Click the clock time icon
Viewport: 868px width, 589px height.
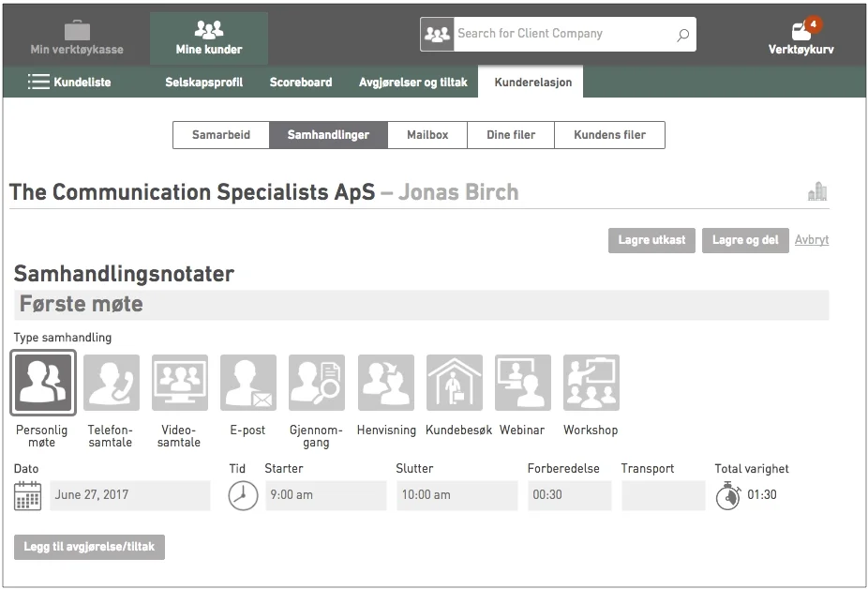(x=243, y=495)
